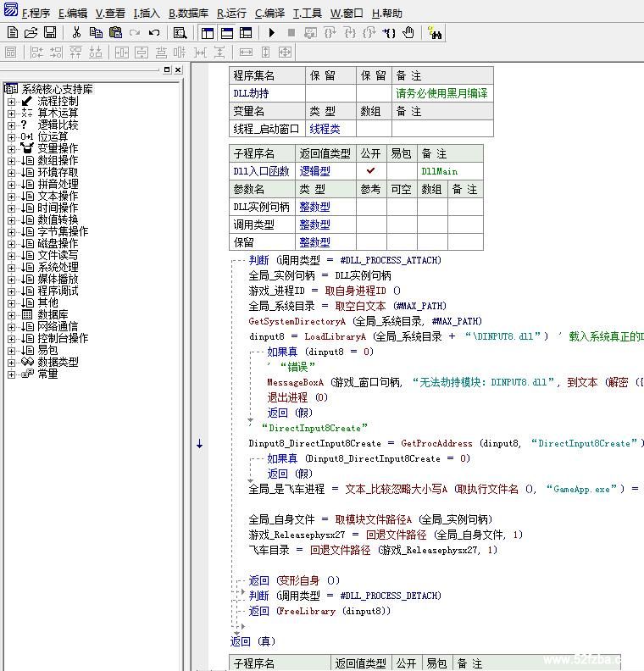Open the binoculars search icon

click(x=435, y=33)
